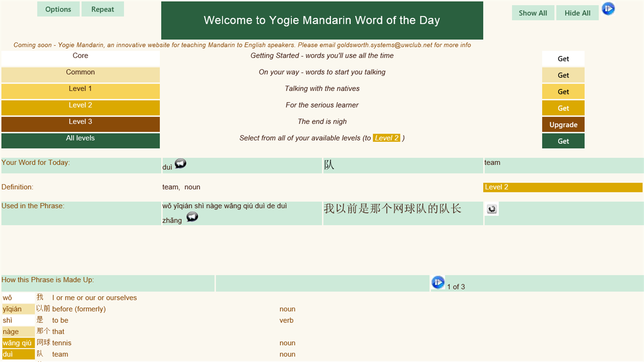Click the panda icon beside the Chinese phrase

(492, 208)
